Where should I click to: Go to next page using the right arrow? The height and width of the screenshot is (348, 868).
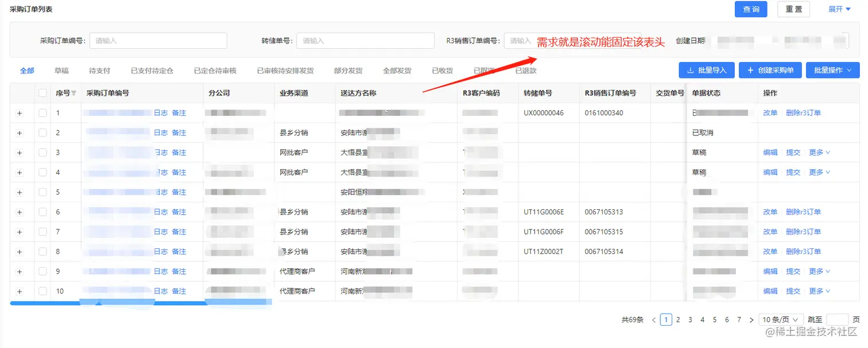[x=751, y=319]
